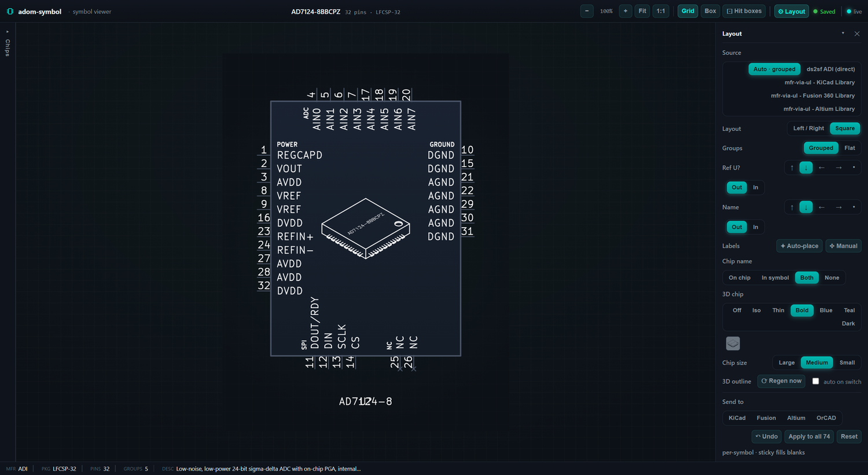Viewport: 868px width, 475px height.
Task: Set chip size to Large
Action: click(x=786, y=363)
